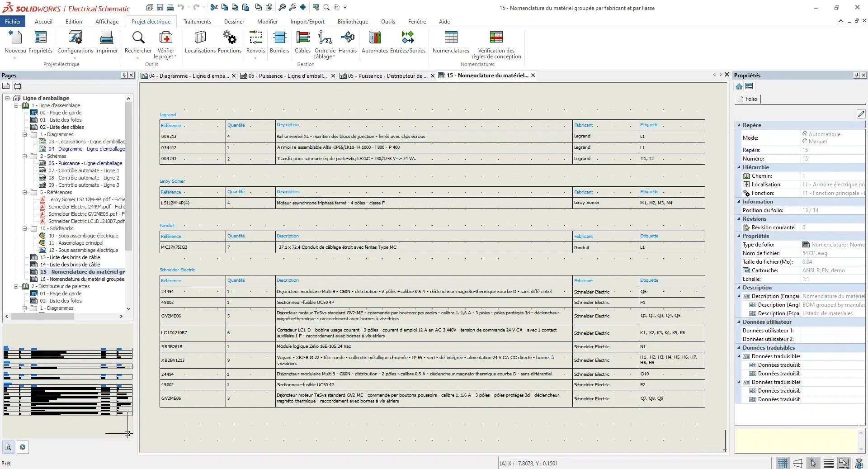This screenshot has width=868, height=469.
Task: Click the Entrées/Sorties icon
Action: tap(407, 38)
